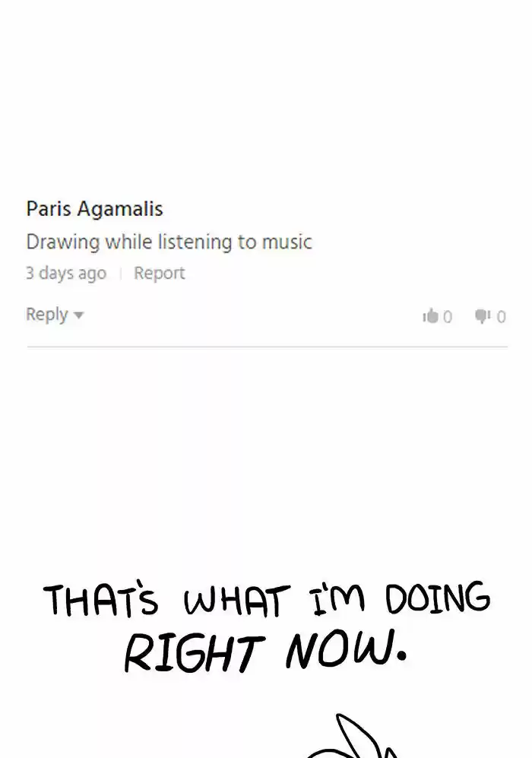The height and width of the screenshot is (758, 532).
Task: Click the "3 days ago" timestamp
Action: tap(66, 273)
